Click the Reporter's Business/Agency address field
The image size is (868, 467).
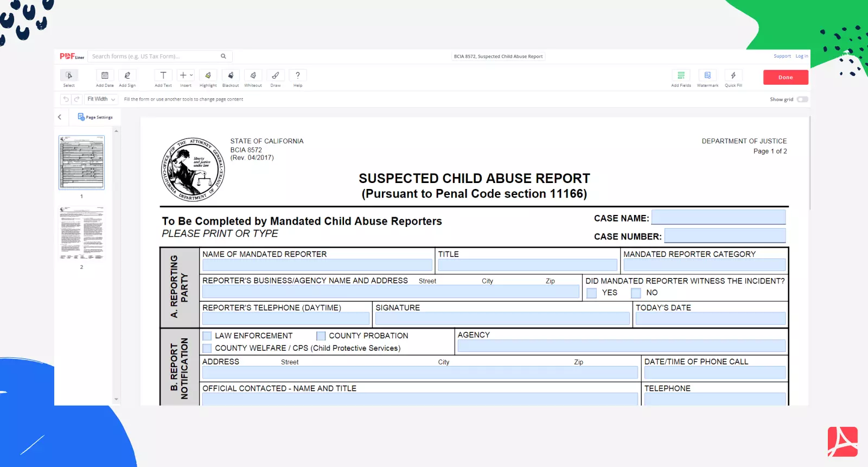tap(391, 292)
